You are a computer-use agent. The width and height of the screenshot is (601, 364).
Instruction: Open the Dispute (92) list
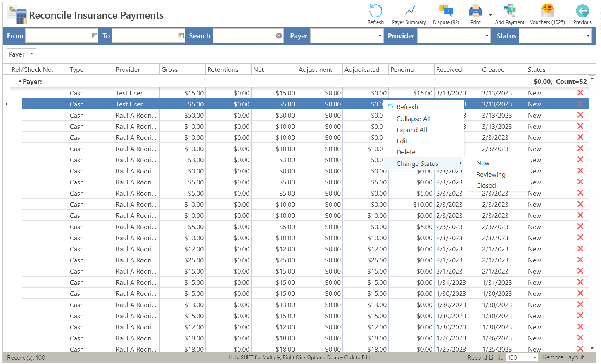click(x=446, y=12)
